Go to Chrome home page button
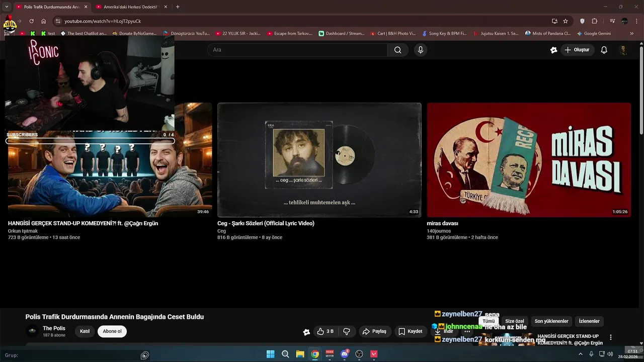Viewport: 644px width, 362px height. click(44, 21)
